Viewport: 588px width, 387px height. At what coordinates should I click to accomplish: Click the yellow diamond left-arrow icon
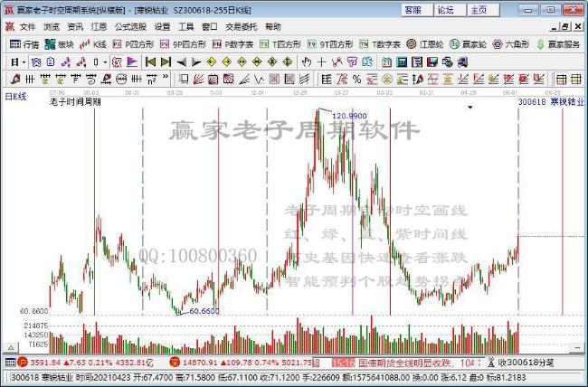[212, 61]
